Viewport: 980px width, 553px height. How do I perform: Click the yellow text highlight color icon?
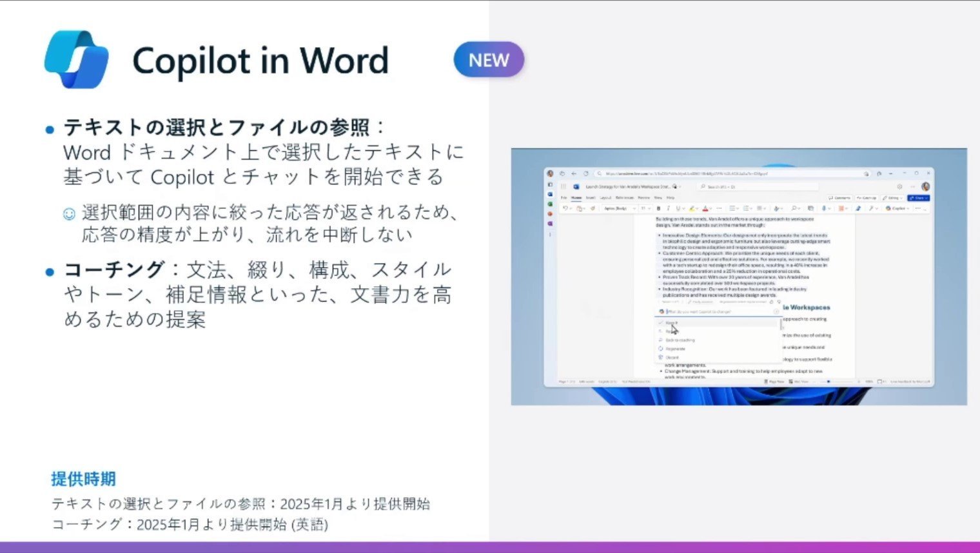click(x=691, y=208)
